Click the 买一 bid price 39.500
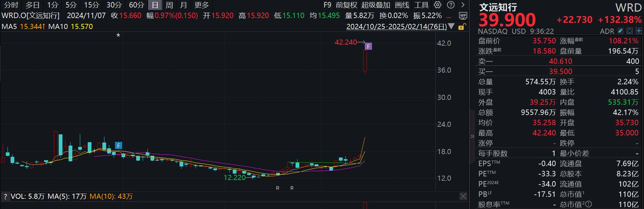The height and width of the screenshot is (209, 644). pos(560,72)
